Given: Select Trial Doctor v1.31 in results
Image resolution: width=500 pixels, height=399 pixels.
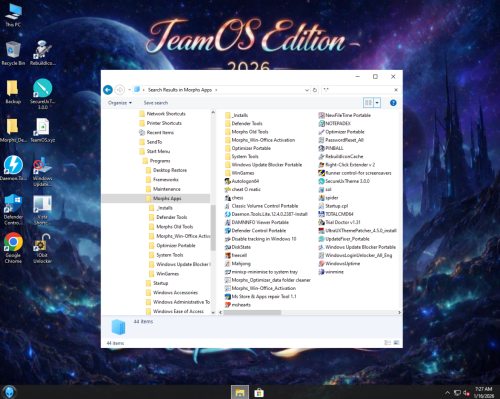Looking at the screenshot, I should point(339,222).
